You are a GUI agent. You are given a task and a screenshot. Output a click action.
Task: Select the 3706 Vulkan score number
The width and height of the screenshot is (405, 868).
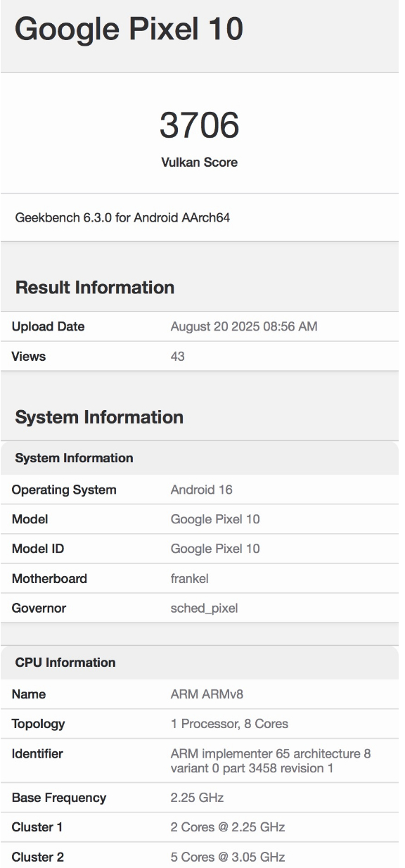[x=200, y=125]
